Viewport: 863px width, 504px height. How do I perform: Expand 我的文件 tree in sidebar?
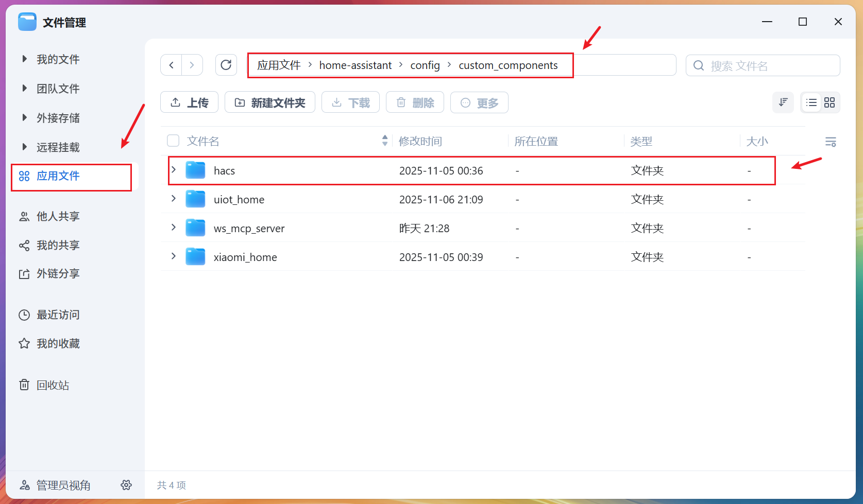tap(24, 59)
